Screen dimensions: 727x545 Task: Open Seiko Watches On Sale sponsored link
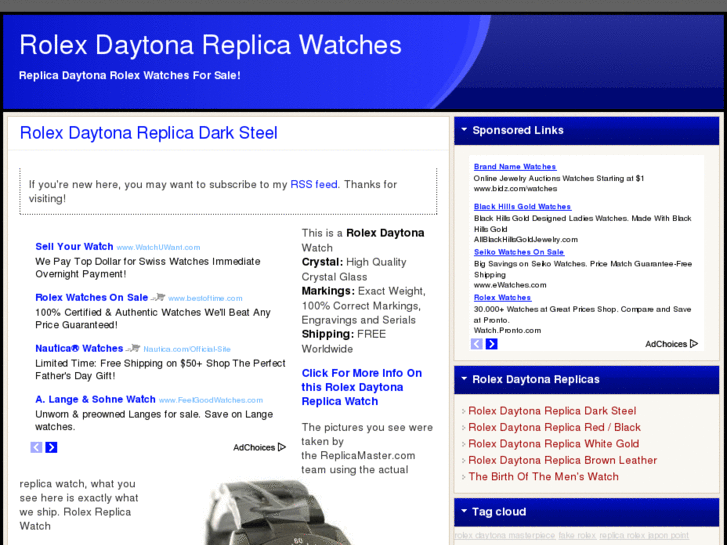[519, 252]
